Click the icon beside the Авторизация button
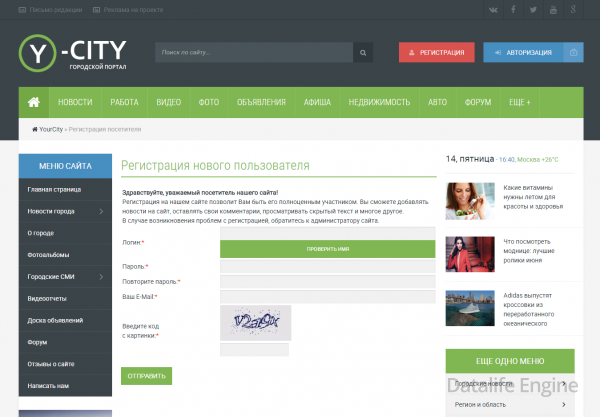Screen dimensions: 600x417 tap(573, 52)
